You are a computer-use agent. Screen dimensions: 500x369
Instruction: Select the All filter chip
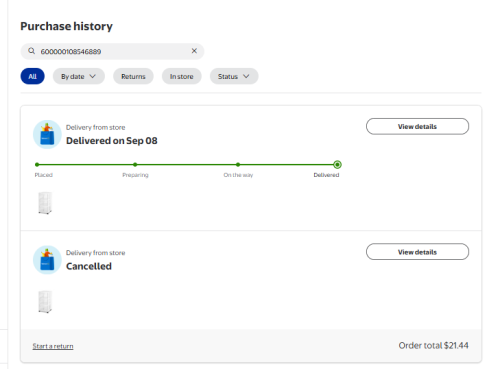point(32,76)
